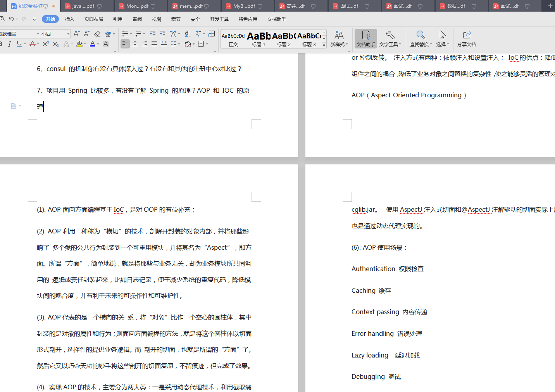Image resolution: width=555 pixels, height=392 pixels.
Task: Open the 视图 ribbon tab
Action: [x=157, y=19]
